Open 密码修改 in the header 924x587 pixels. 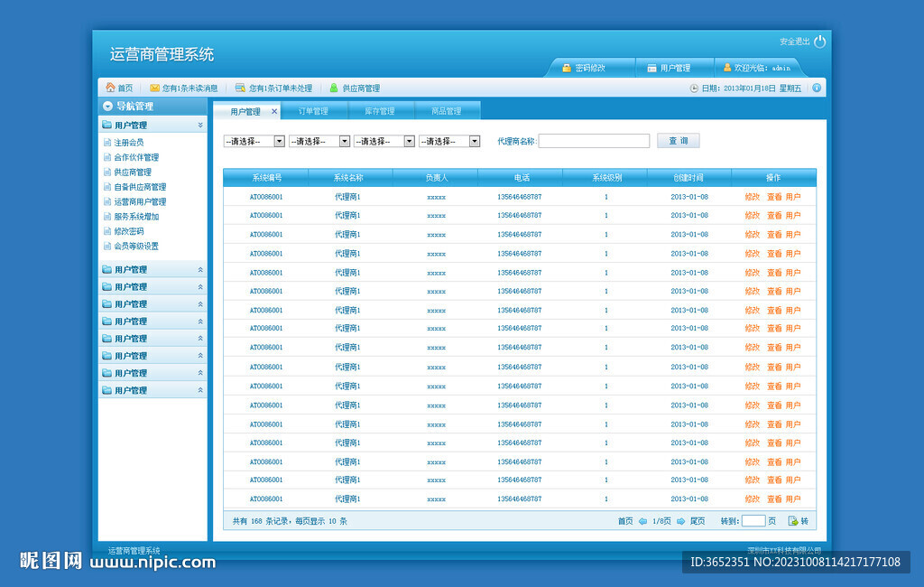click(x=584, y=68)
